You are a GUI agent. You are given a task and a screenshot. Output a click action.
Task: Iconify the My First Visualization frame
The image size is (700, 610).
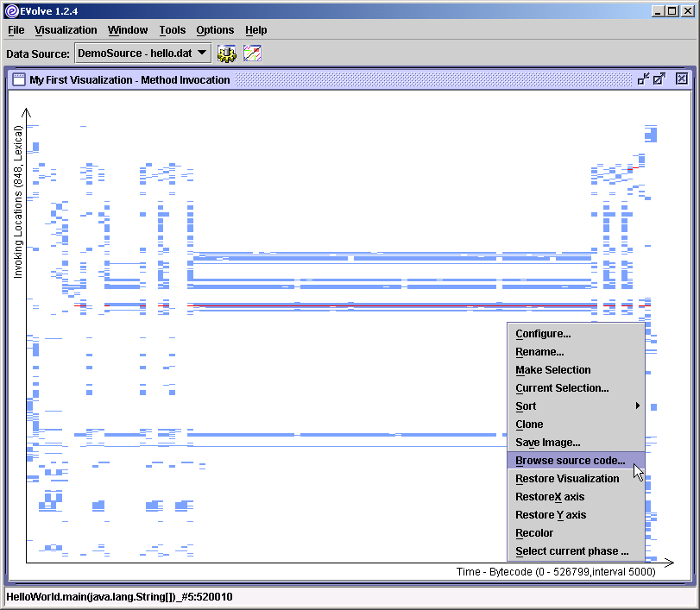(x=643, y=79)
